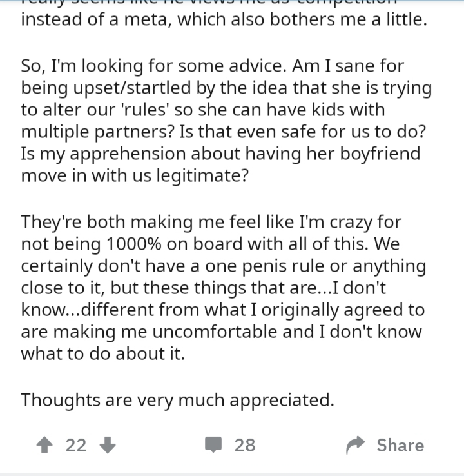Click the curved share arrow icon
The height and width of the screenshot is (476, 464).
tap(356, 445)
